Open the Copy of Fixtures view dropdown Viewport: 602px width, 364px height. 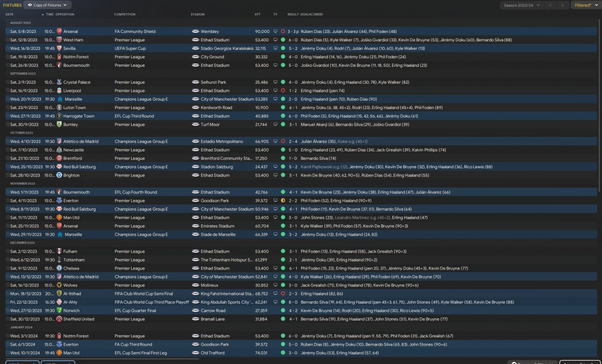48,5
